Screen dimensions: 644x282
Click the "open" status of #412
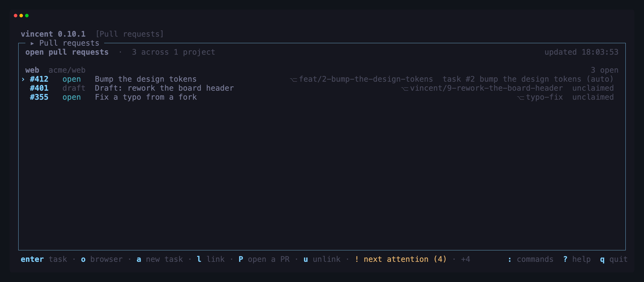click(71, 79)
